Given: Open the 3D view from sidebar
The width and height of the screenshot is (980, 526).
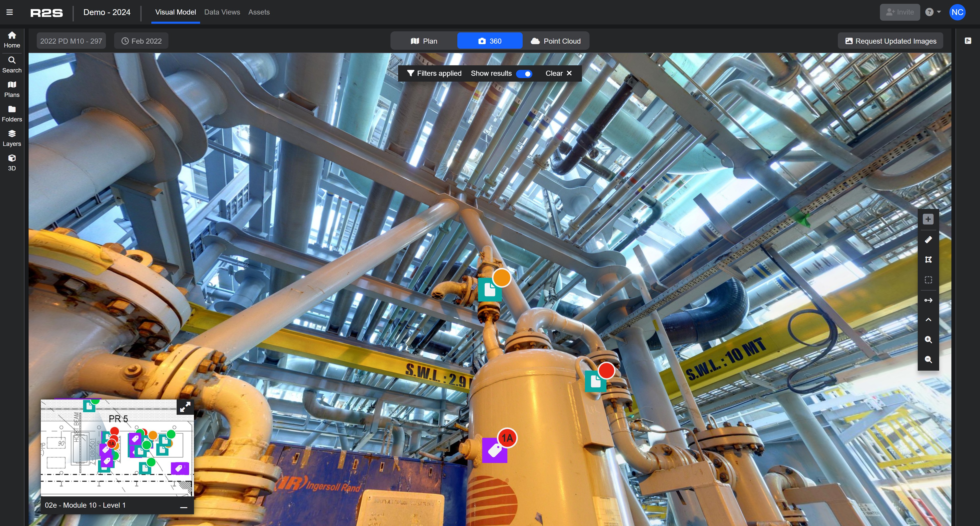Looking at the screenshot, I should [12, 162].
